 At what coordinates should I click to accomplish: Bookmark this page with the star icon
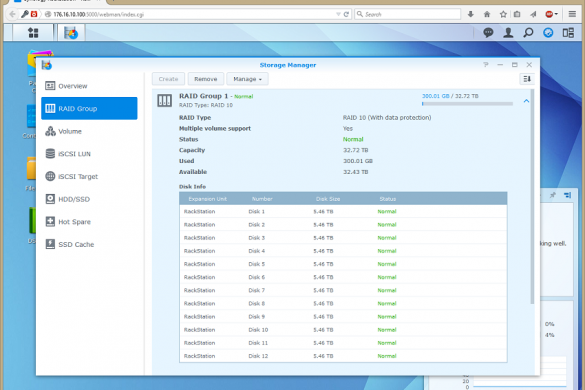tap(503, 14)
